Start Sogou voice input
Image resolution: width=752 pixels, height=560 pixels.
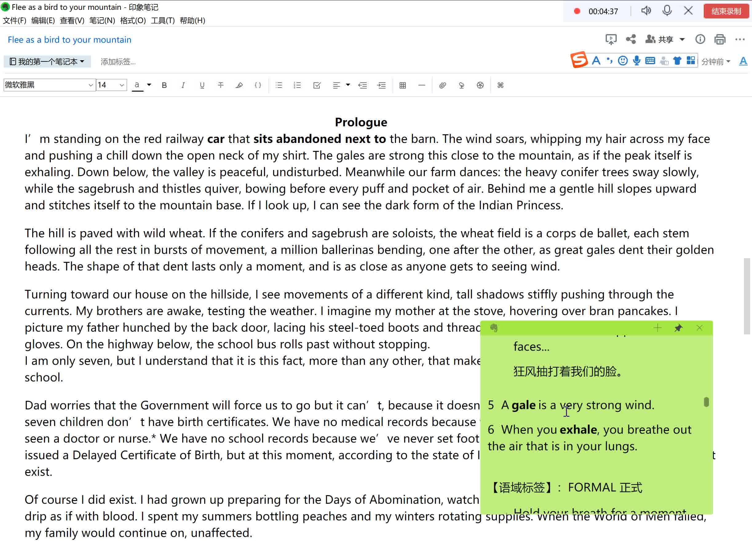(636, 61)
